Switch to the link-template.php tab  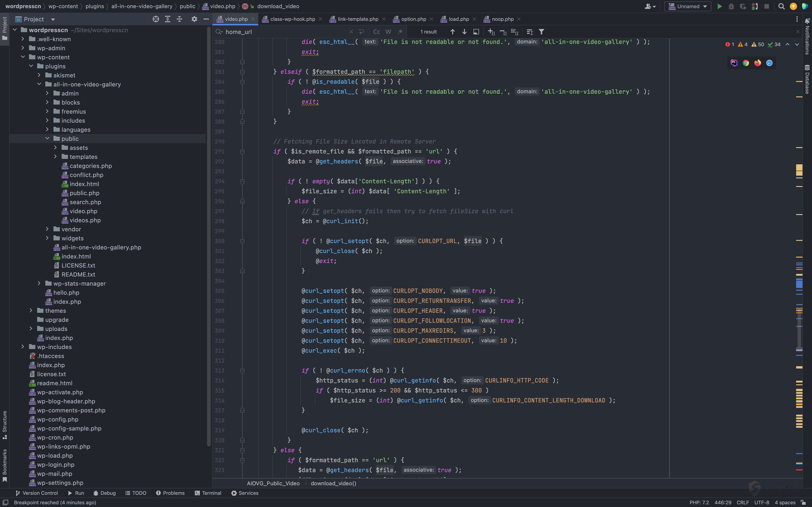(x=358, y=19)
